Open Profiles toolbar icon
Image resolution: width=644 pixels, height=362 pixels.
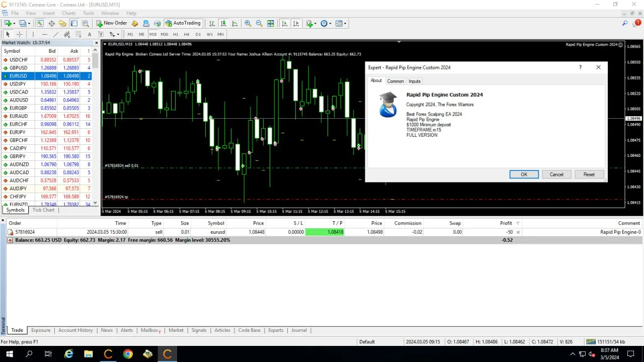pyautogui.click(x=23, y=23)
